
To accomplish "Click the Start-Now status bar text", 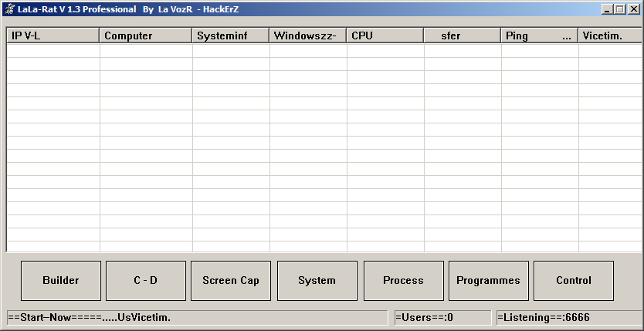I will pos(197,318).
